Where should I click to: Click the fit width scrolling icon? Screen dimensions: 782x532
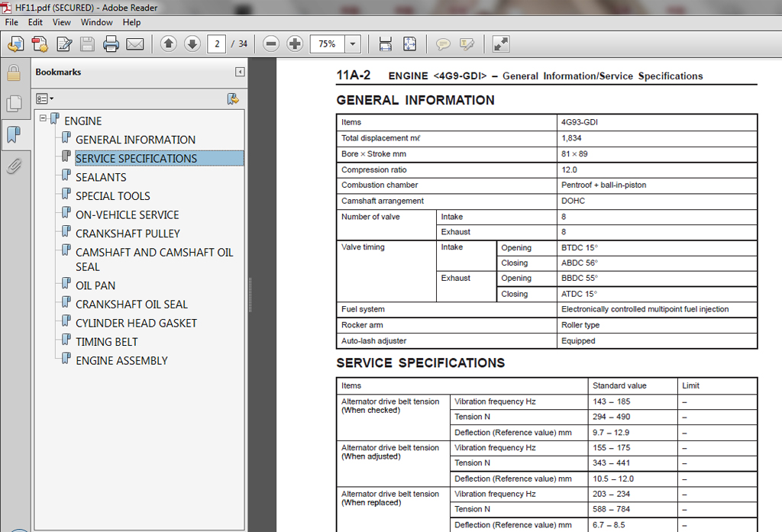pyautogui.click(x=386, y=44)
